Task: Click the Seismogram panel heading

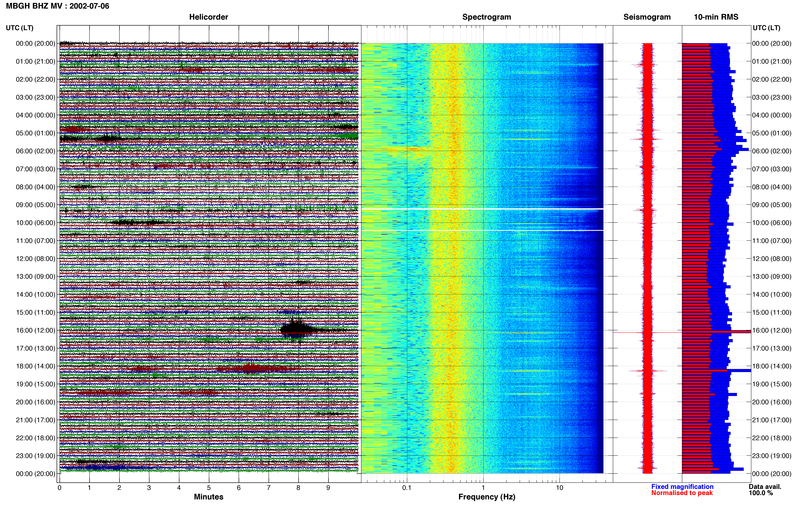Action: [x=647, y=17]
